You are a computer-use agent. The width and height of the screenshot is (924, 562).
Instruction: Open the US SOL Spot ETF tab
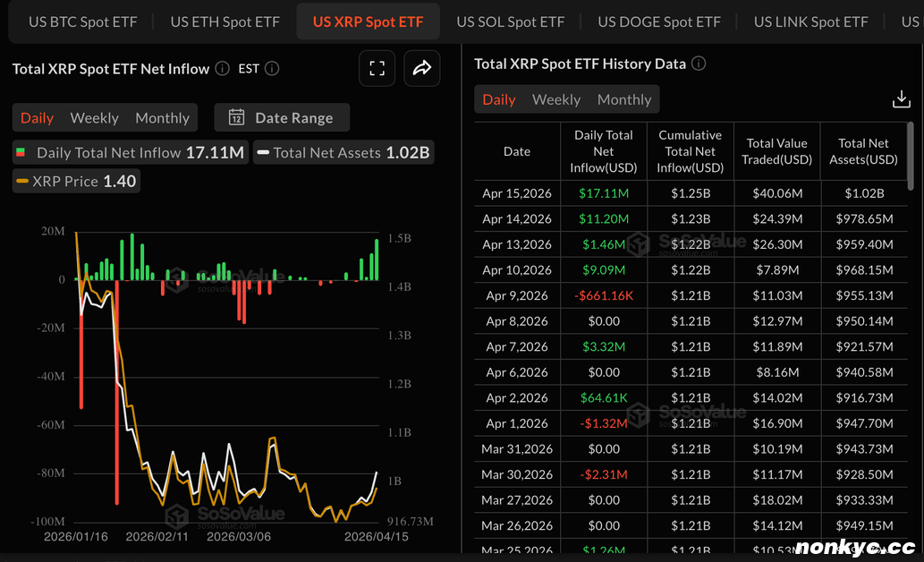(510, 21)
